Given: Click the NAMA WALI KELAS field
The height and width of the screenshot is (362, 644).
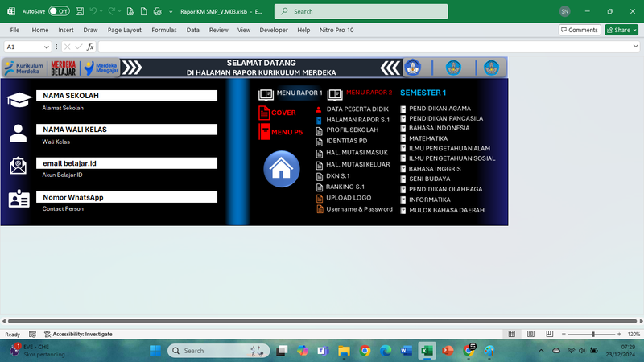Looking at the screenshot, I should [x=126, y=130].
